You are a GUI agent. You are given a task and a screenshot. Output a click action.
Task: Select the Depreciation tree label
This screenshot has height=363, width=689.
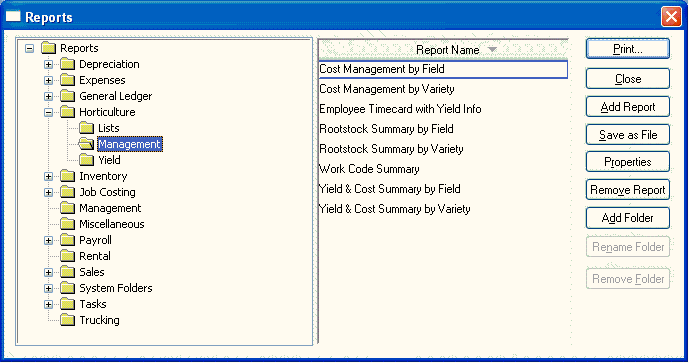click(109, 64)
